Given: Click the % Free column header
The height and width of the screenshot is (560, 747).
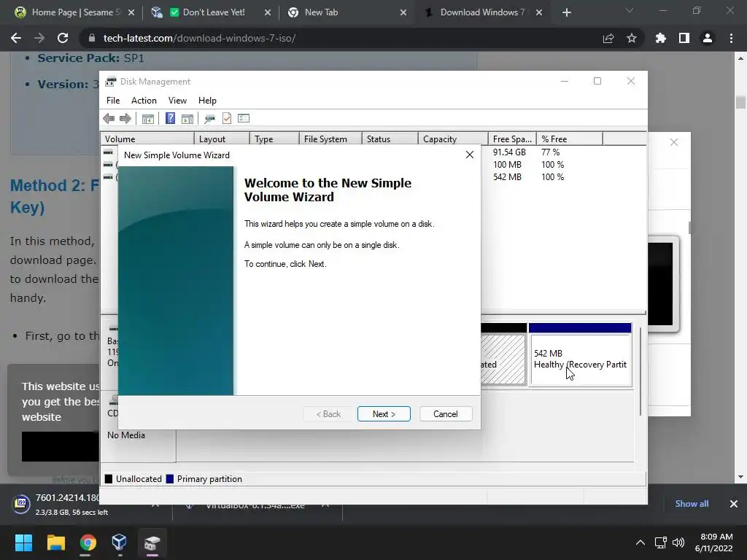Looking at the screenshot, I should (x=570, y=139).
